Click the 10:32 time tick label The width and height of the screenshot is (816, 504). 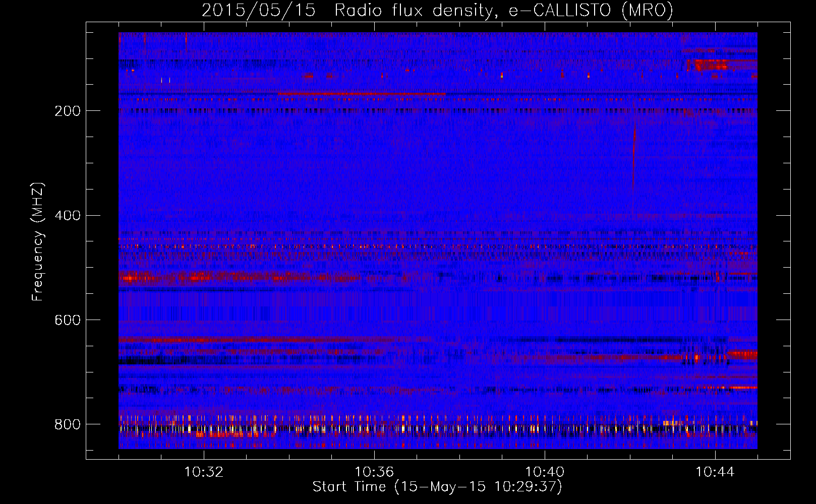(204, 472)
